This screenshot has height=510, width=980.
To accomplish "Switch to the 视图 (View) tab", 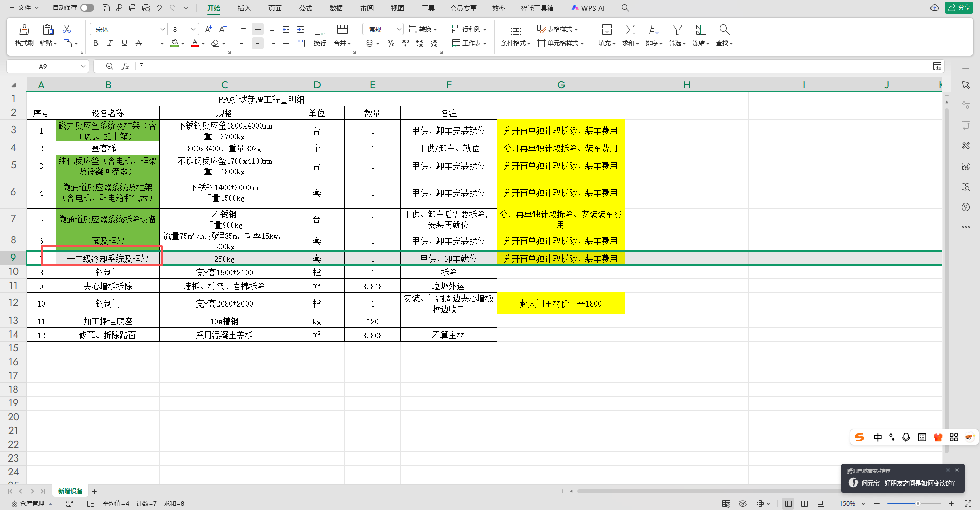I will click(x=398, y=8).
